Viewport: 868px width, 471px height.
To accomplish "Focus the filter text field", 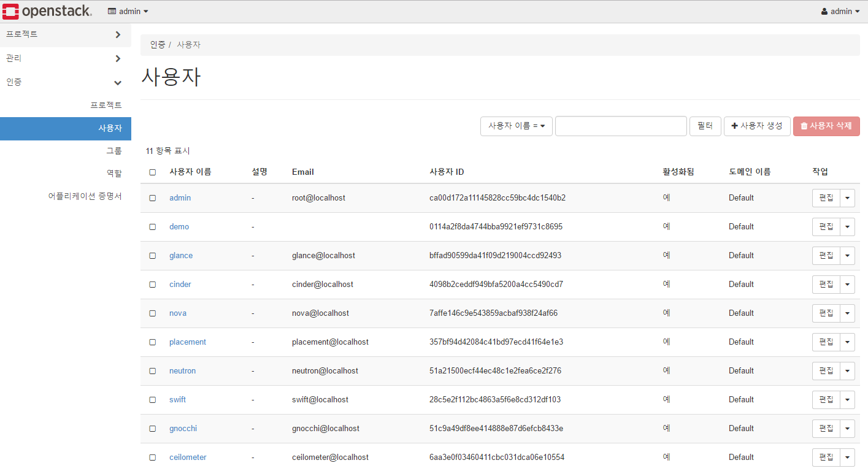I will [621, 126].
